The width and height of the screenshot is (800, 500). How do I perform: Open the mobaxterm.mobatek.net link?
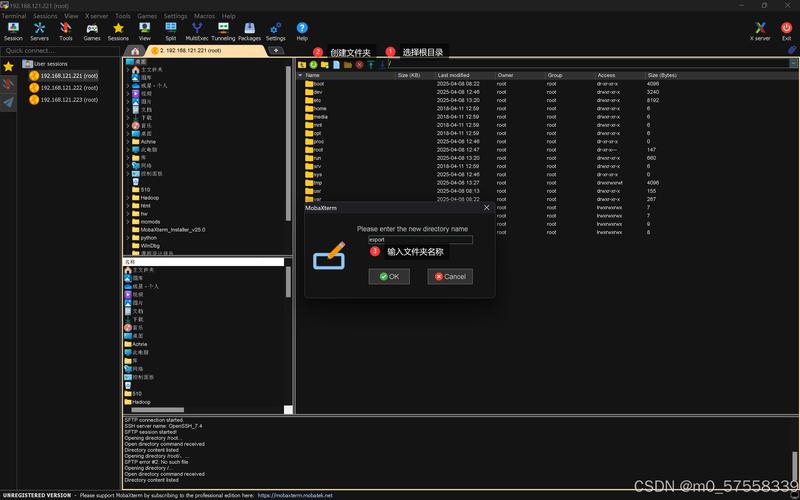[x=295, y=495]
